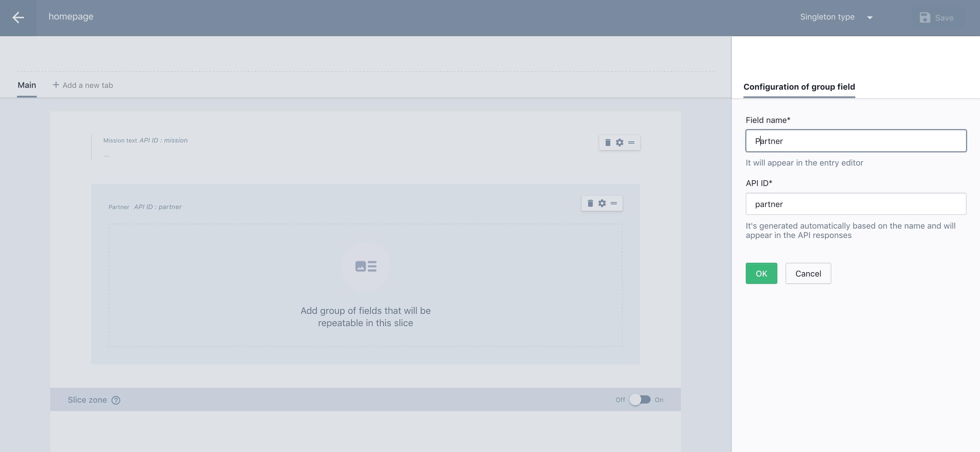
Task: Click 'It will appear in the entry editor' hint
Action: [804, 163]
